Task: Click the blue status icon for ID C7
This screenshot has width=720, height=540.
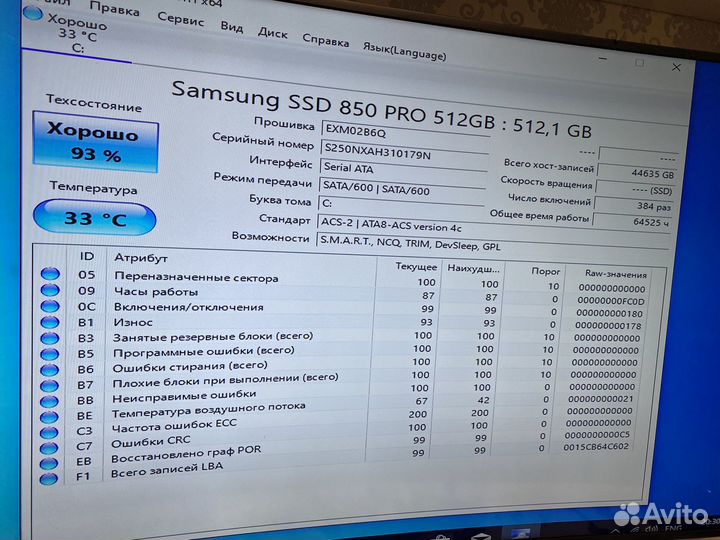Action: [x=49, y=448]
